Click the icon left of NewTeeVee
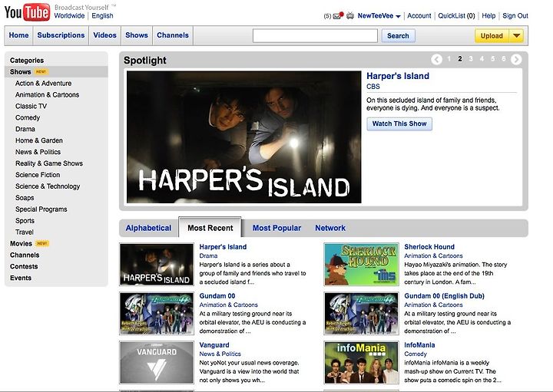Screen dimensions: 553x392 coord(350,15)
